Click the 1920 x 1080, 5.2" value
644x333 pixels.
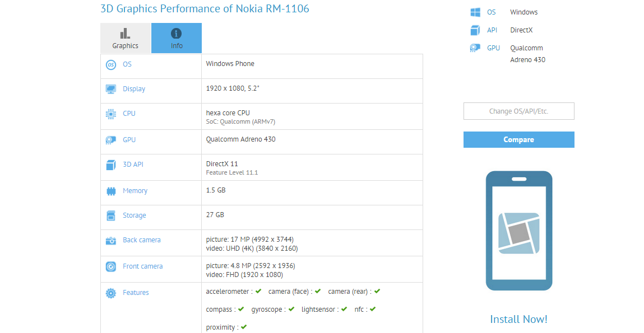[x=233, y=88]
